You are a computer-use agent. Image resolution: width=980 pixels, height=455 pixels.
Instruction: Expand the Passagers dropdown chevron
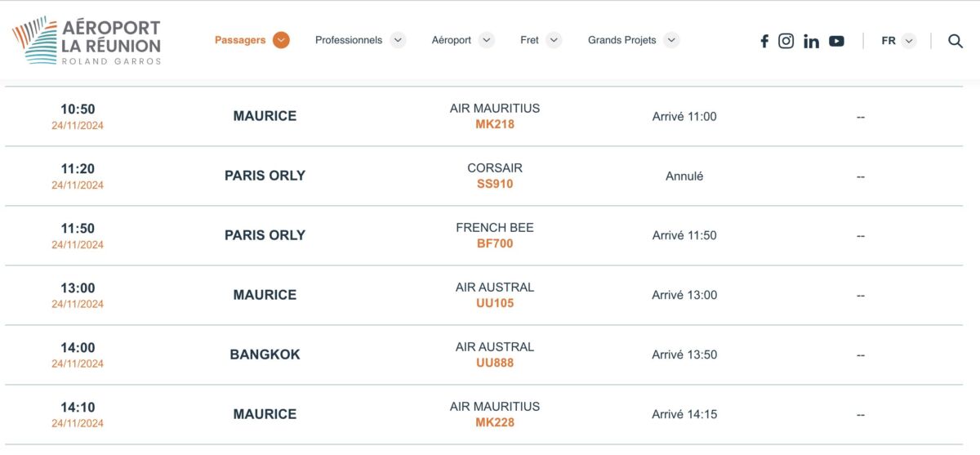pos(281,40)
